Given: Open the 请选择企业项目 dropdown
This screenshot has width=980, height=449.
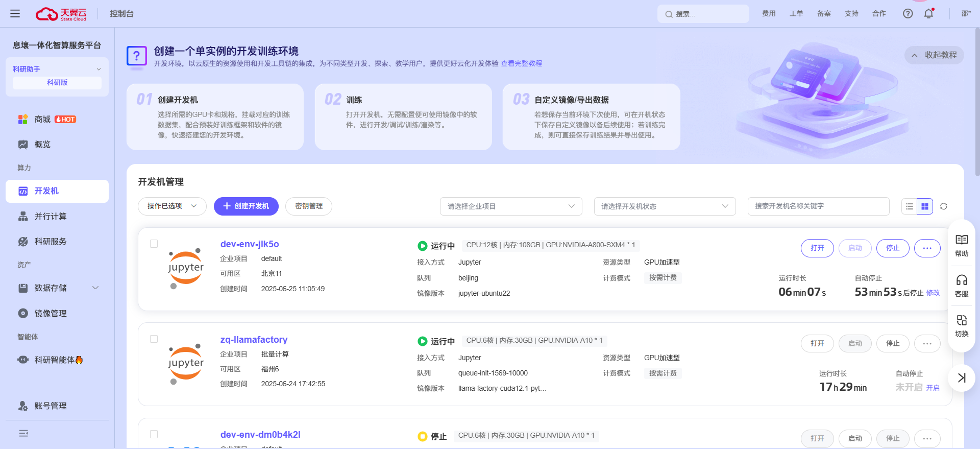Looking at the screenshot, I should point(511,206).
